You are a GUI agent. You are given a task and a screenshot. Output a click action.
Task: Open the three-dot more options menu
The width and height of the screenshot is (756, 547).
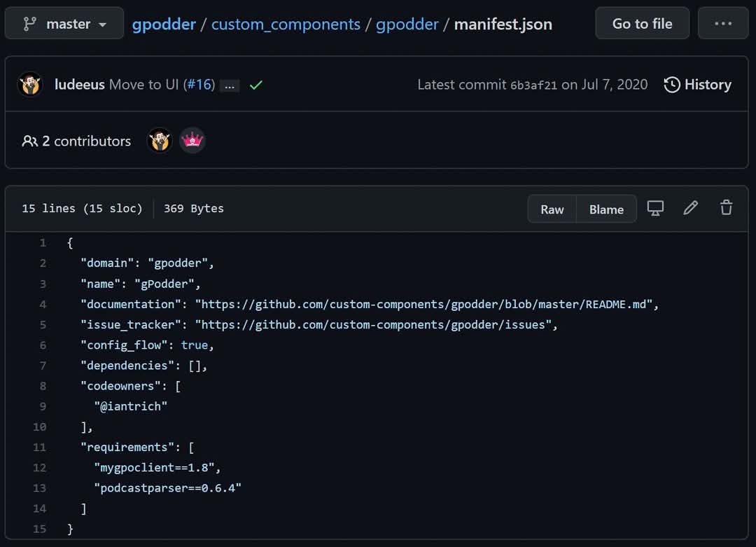723,24
